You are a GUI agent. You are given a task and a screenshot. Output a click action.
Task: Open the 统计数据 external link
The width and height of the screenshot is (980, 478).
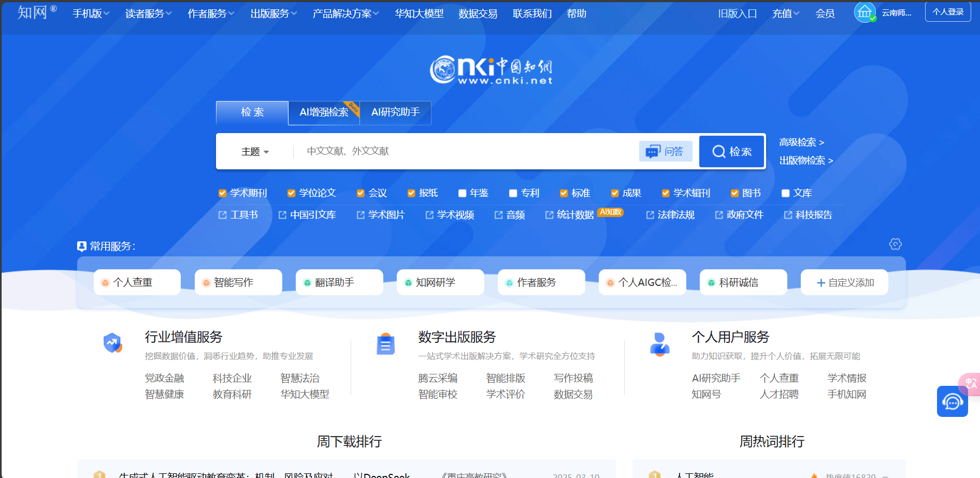click(570, 215)
